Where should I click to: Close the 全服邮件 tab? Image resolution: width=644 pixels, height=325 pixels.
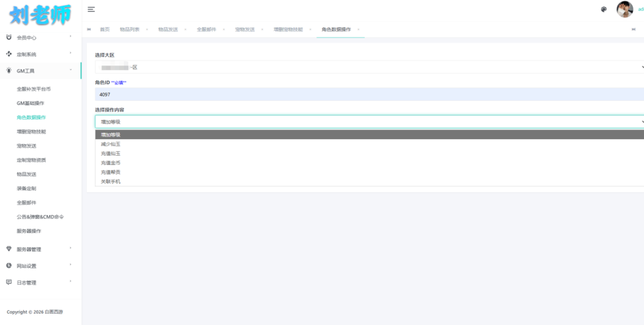tap(223, 30)
